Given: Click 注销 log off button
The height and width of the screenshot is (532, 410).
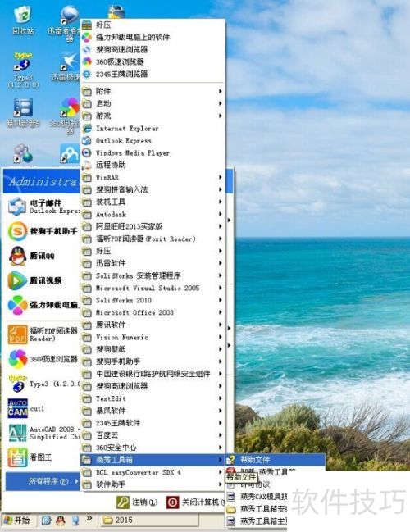Looking at the screenshot, I should (137, 502).
